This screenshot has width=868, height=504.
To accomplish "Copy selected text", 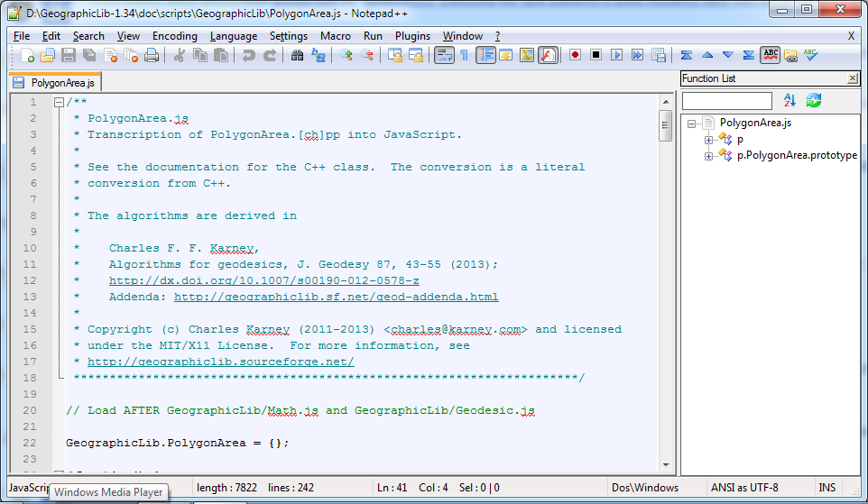I will (x=199, y=55).
